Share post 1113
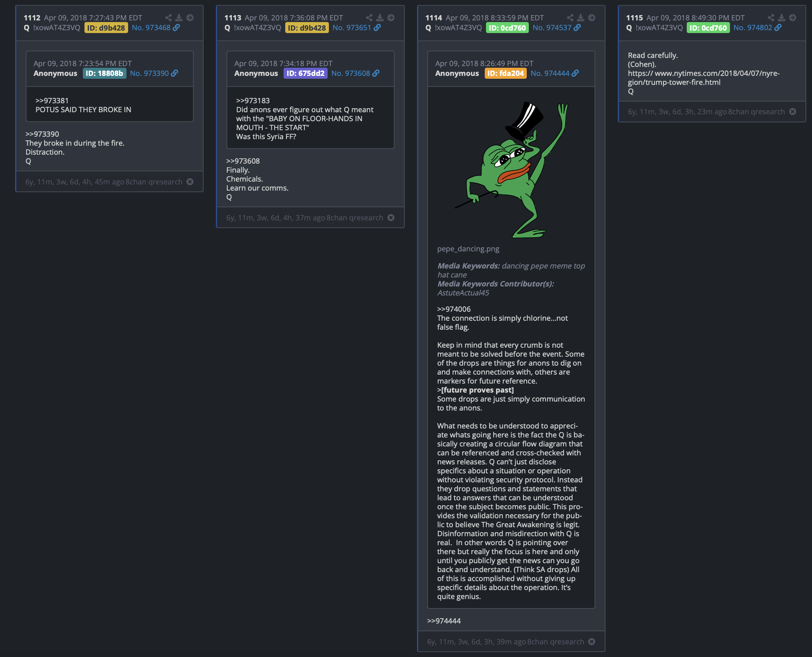Screen dimensions: 812x657 (369, 18)
